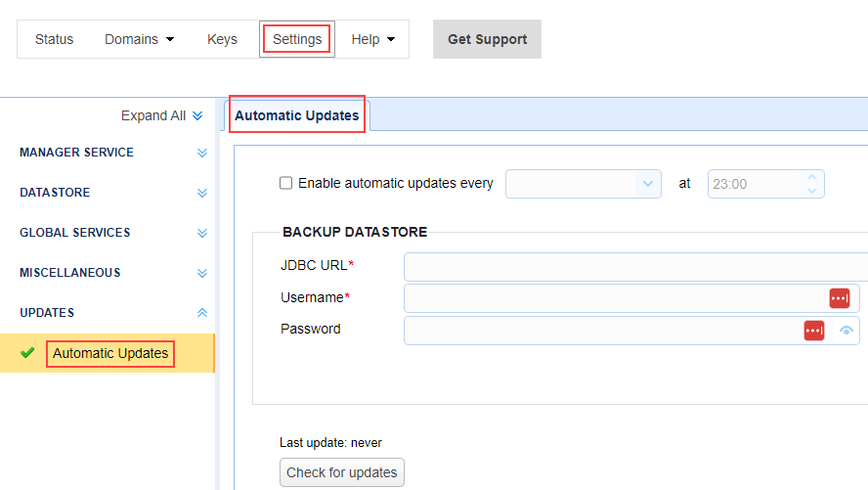
Task: Enable automatic updates checkbox
Action: point(286,183)
